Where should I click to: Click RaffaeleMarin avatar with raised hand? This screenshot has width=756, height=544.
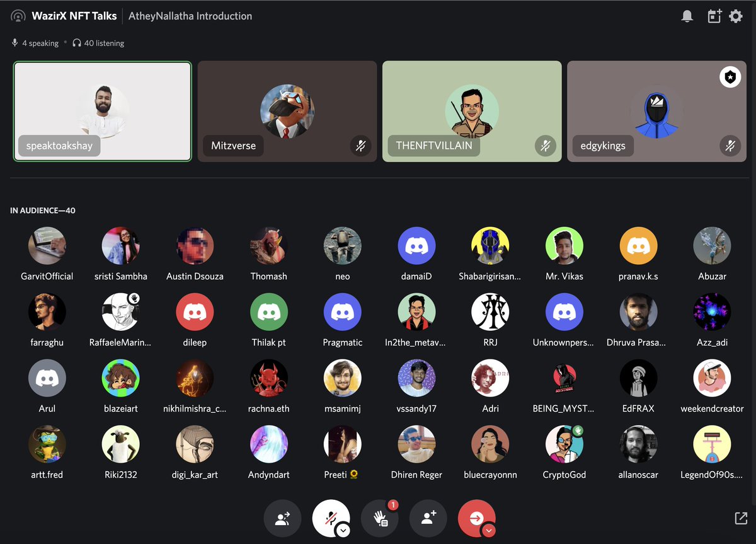pyautogui.click(x=121, y=312)
